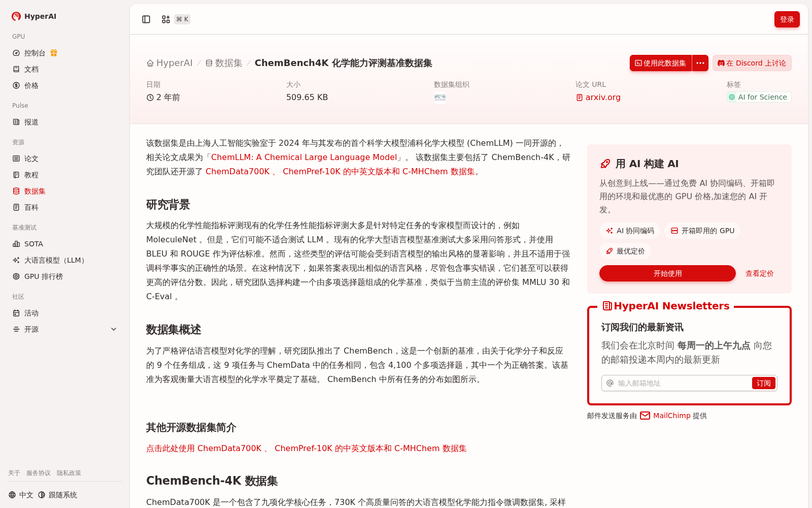Open the command search grid icon
Image resolution: width=812 pixels, height=508 pixels.
[166, 19]
